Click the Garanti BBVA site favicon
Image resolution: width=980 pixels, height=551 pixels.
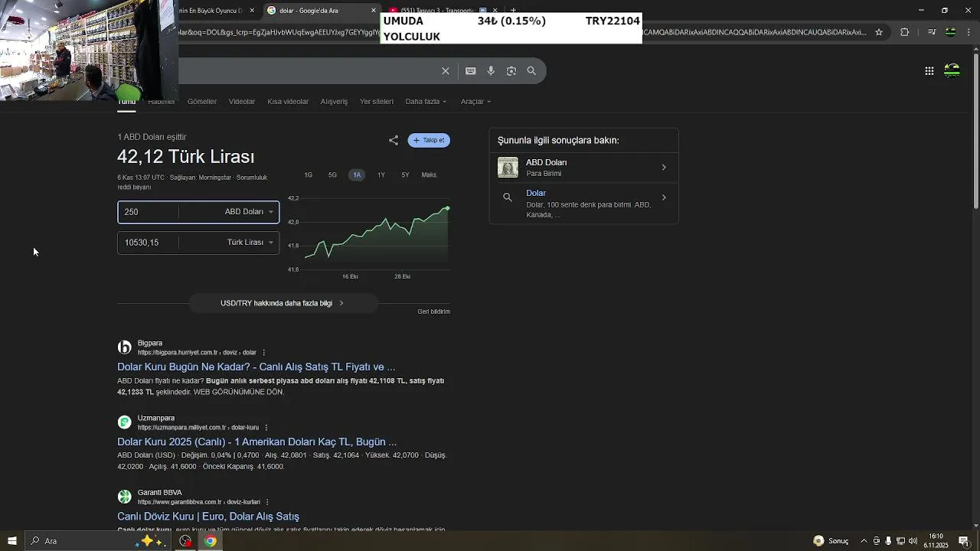(124, 497)
